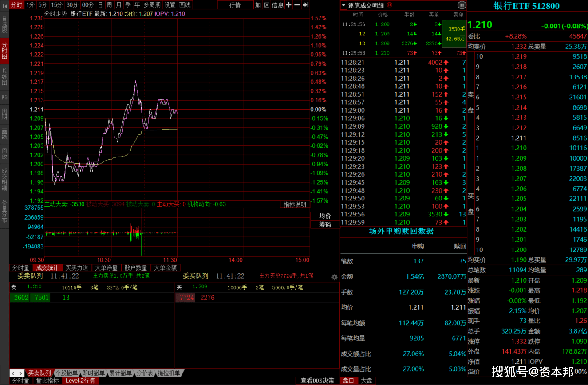Screen dimensions: 588x385
Task: Select the Level-2行情 bottom tab
Action: pos(80,381)
